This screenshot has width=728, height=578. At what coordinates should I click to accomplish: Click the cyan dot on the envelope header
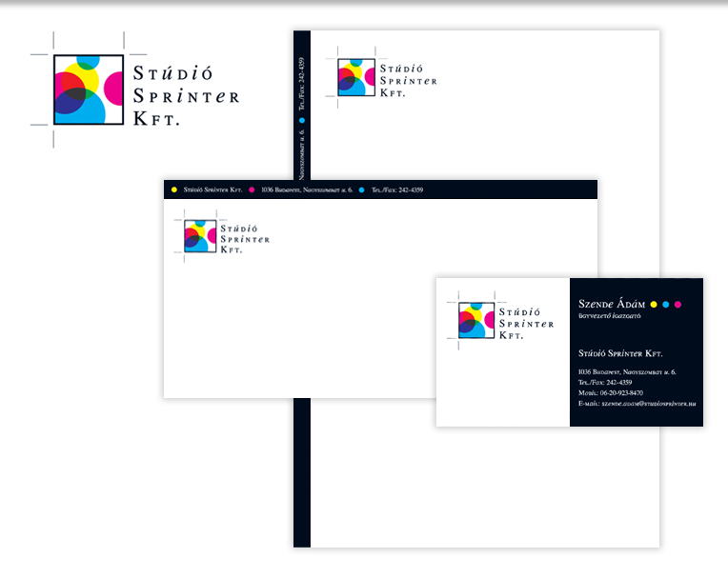click(x=361, y=189)
